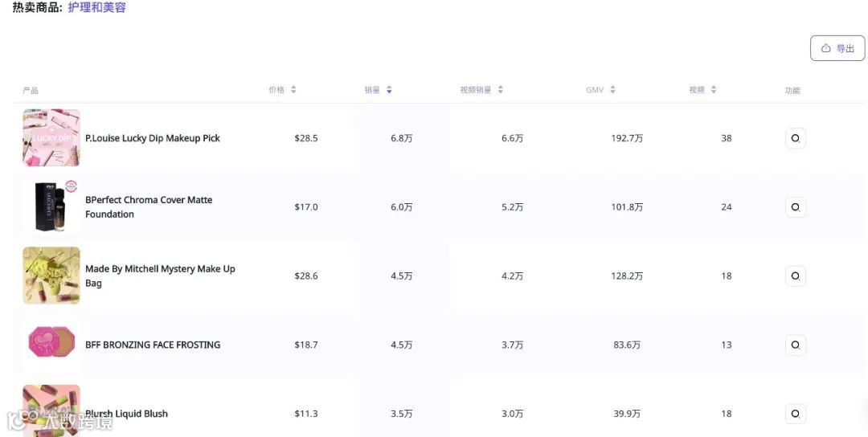Click the Made By Mitchell bag thumbnail
Screen dimensions: 868x437
(51, 276)
